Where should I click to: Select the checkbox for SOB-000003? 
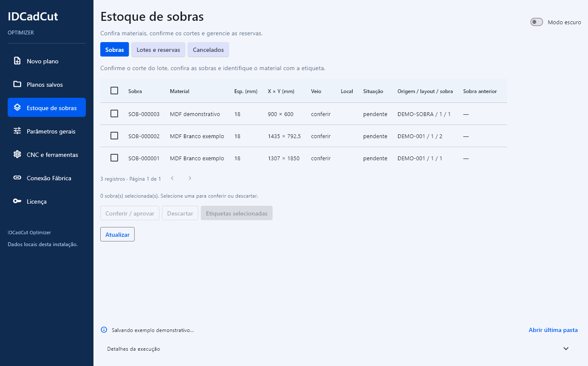114,113
